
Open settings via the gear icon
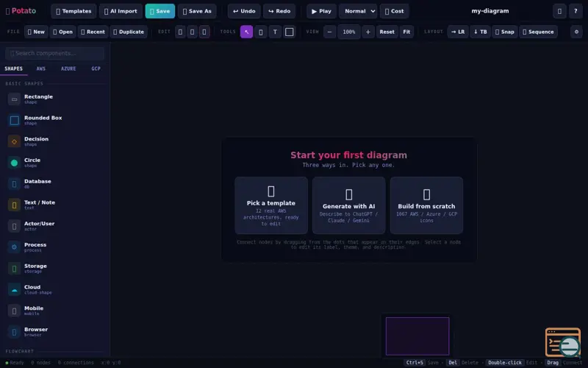click(576, 32)
